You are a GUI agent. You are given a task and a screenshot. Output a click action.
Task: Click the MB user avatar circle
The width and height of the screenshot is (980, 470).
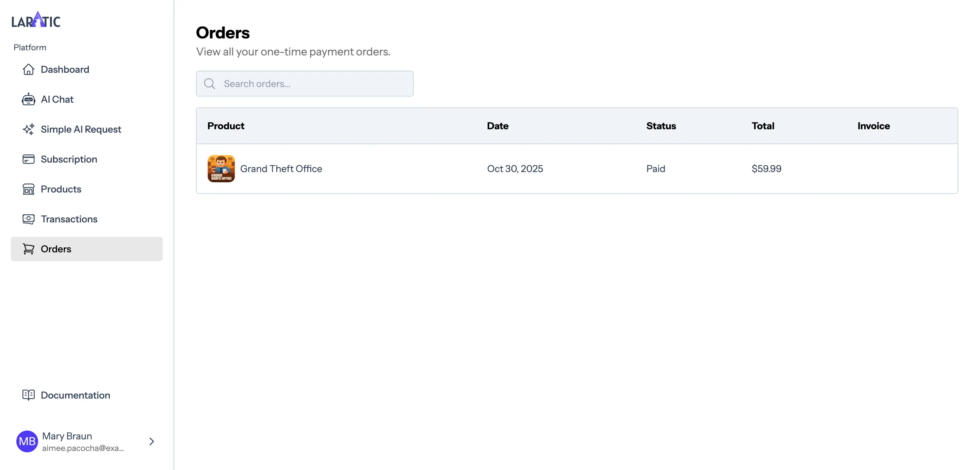coord(27,441)
